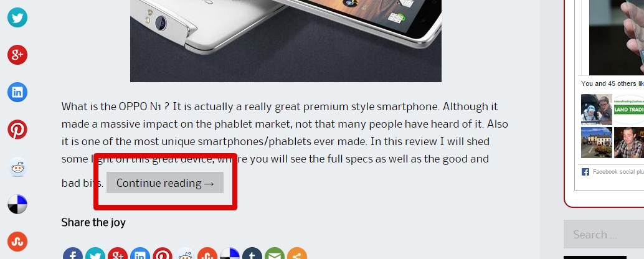Share via Twitter icon in left sidebar
The width and height of the screenshot is (644, 259).
pos(17,17)
